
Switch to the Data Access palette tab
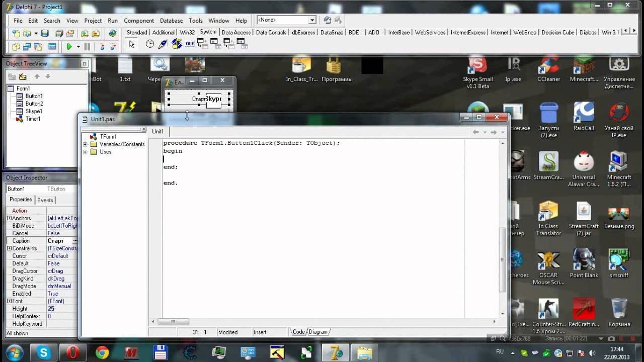(x=236, y=32)
